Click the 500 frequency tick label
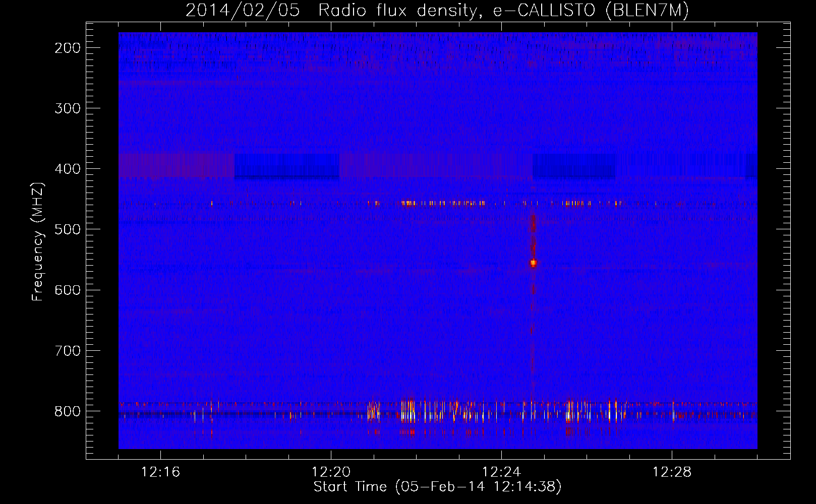 pos(68,229)
